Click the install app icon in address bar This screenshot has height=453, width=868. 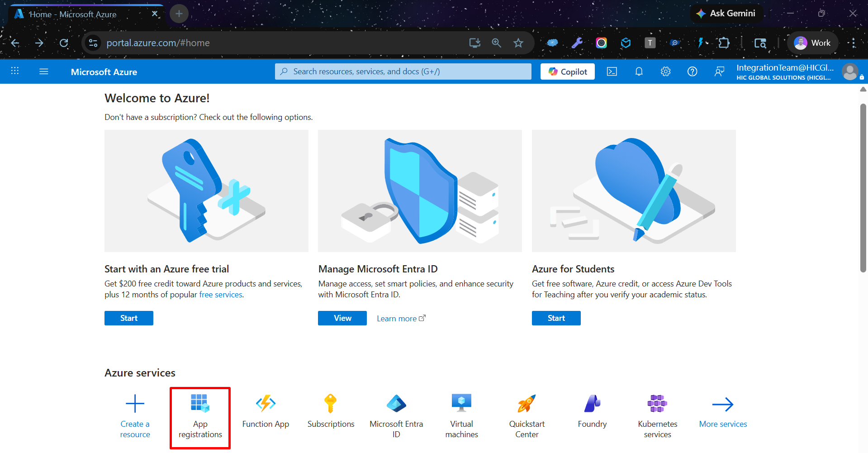click(x=474, y=43)
